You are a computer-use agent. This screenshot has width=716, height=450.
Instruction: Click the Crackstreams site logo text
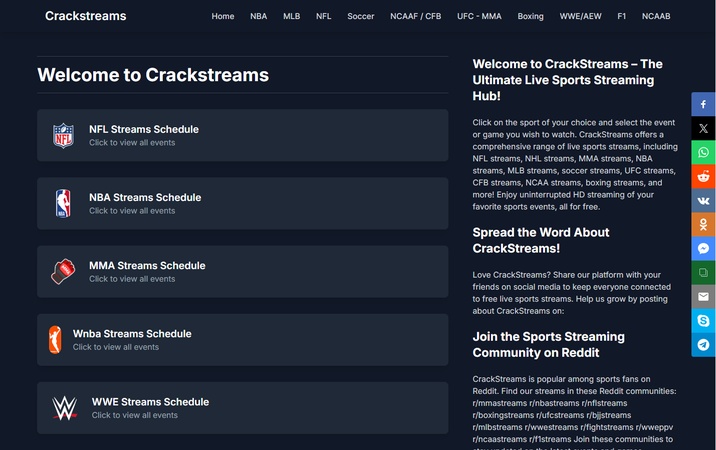click(85, 16)
